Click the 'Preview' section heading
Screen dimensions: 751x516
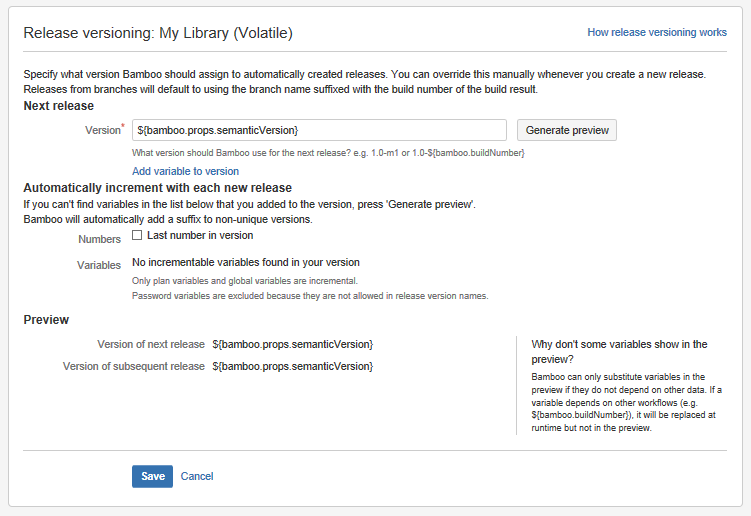46,320
